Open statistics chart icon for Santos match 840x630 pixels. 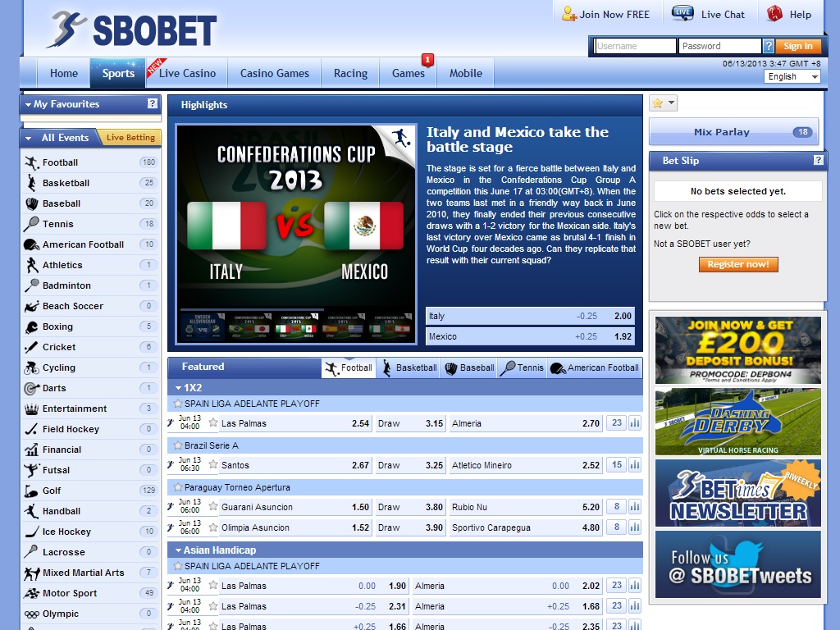[635, 465]
